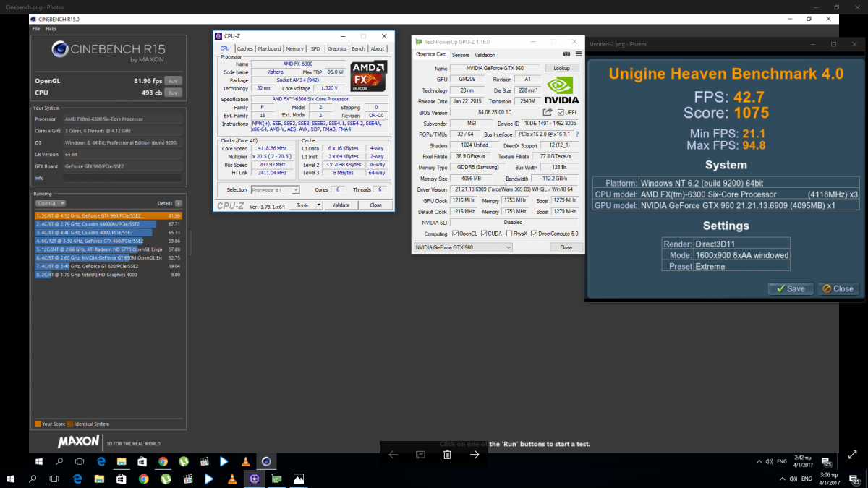868x488 pixels.
Task: Click the plus icon next to Details
Action: (x=179, y=204)
